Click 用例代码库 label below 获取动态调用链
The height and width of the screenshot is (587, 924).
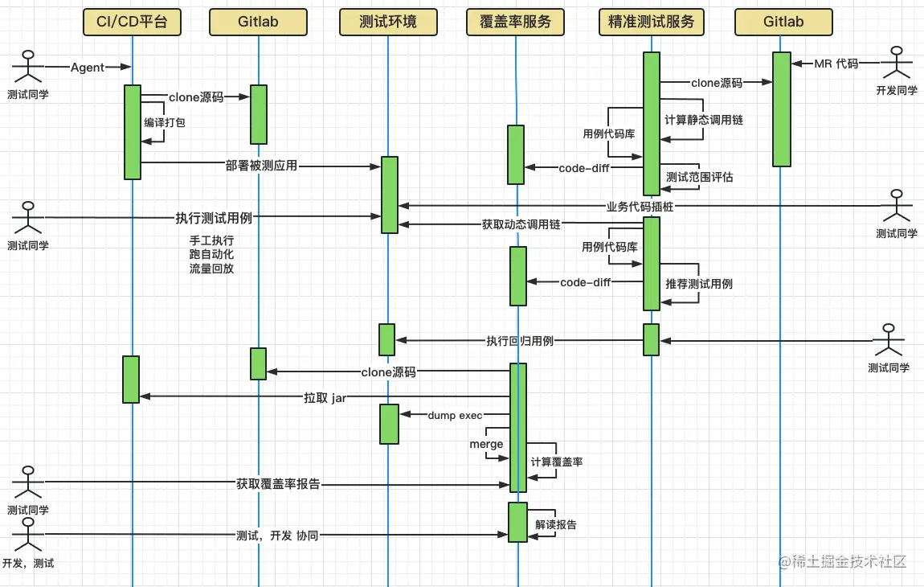[x=610, y=247]
